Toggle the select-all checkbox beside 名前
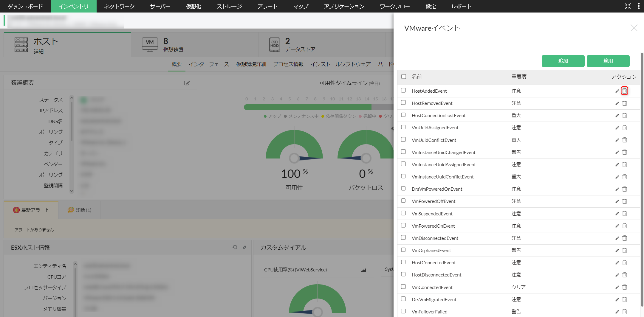The width and height of the screenshot is (644, 317). coord(404,77)
